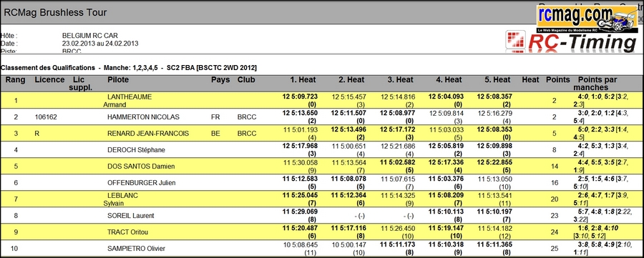Screen dimensions: 644x258
Task: Select pilot LANTHEAUME Armand
Action: click(128, 101)
